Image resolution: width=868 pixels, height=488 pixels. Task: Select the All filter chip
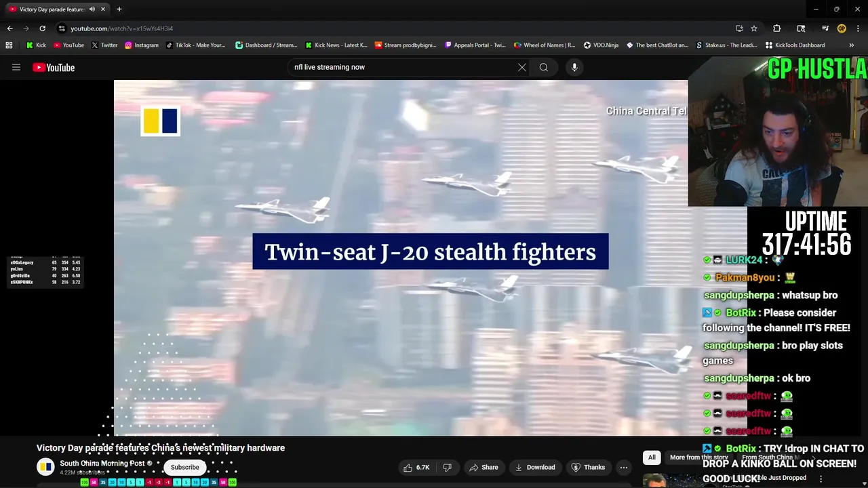[x=652, y=457]
